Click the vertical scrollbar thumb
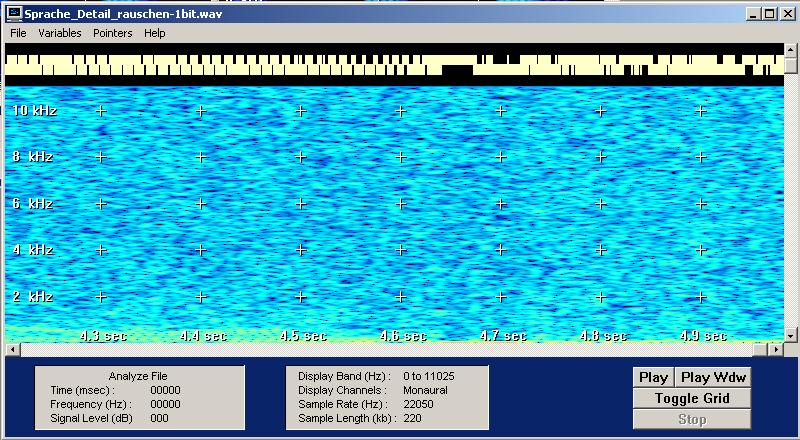This screenshot has width=800, height=440. [790, 65]
